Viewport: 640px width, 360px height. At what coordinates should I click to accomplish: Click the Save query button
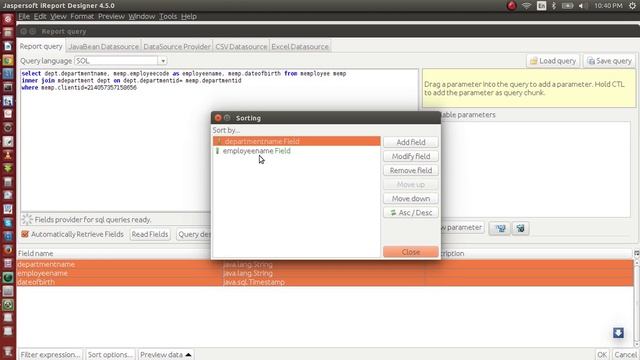609,61
